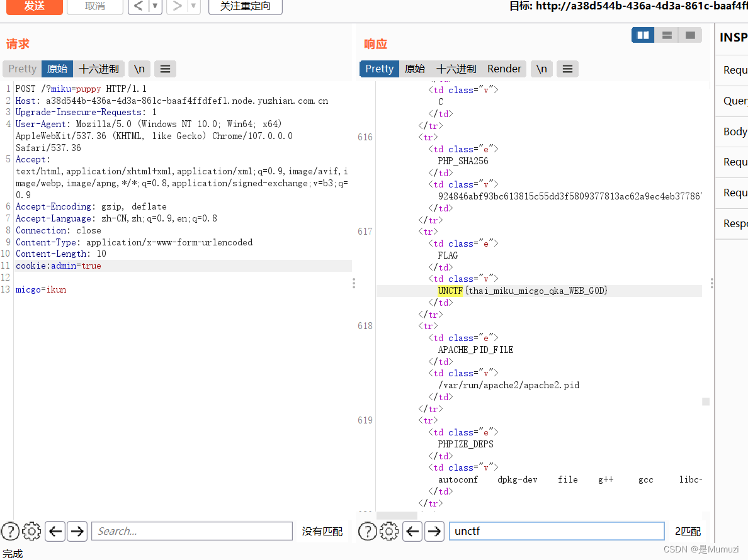
Task: Go to next request search match
Action: pos(77,531)
